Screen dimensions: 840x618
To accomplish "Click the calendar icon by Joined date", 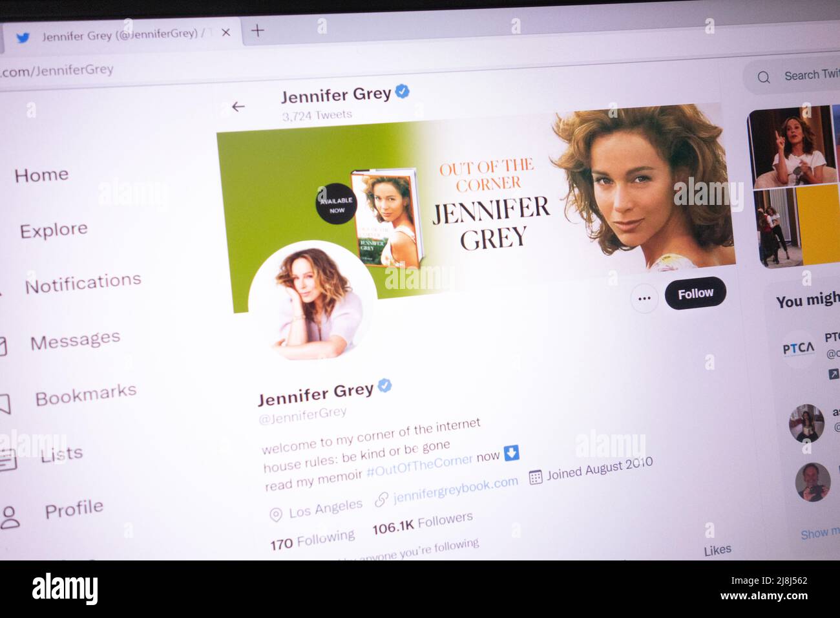I will [535, 477].
